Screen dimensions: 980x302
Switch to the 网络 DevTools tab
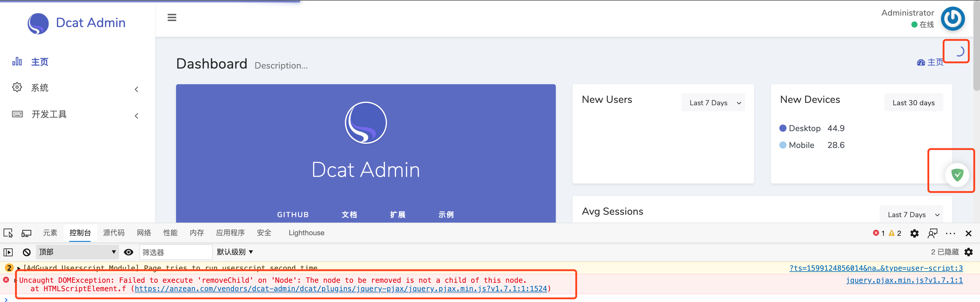144,233
